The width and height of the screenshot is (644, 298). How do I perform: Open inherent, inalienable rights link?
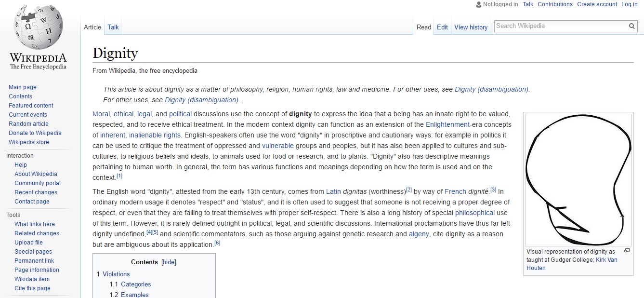[140, 135]
